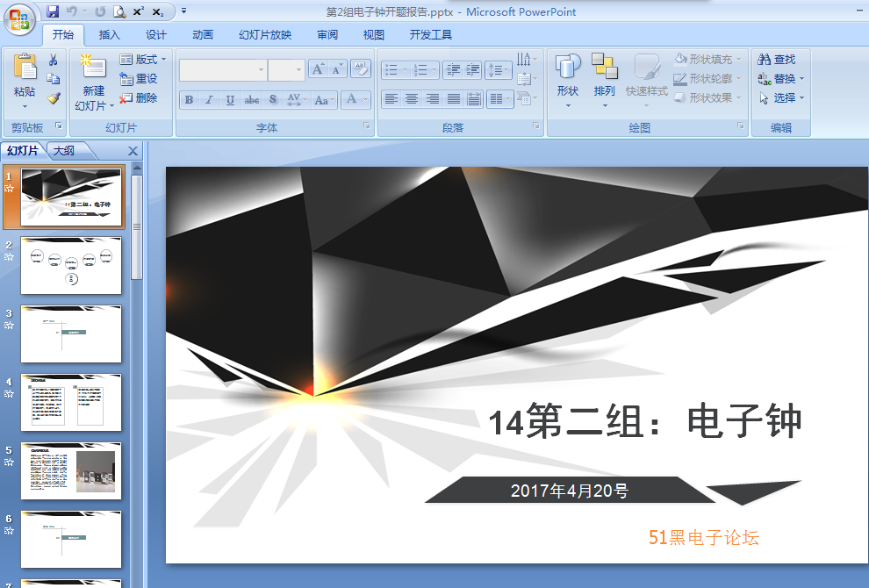Open the 开发工具 ribbon tab

431,35
